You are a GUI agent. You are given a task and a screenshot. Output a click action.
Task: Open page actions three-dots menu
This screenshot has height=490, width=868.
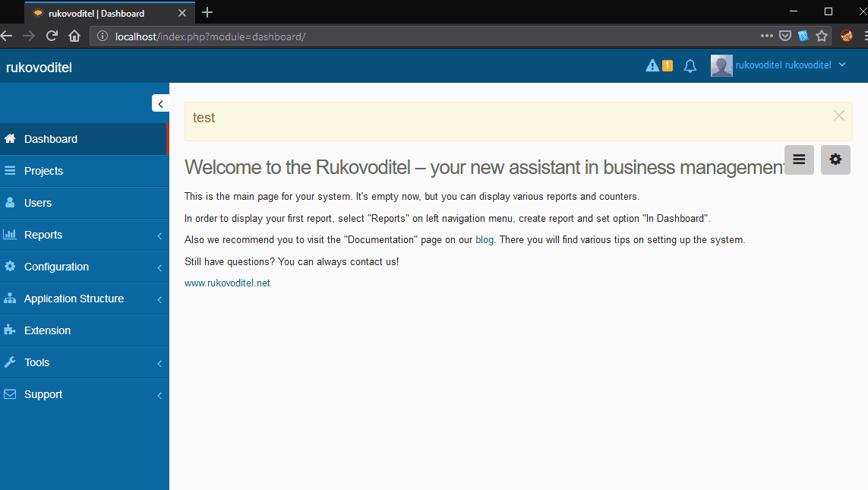767,36
